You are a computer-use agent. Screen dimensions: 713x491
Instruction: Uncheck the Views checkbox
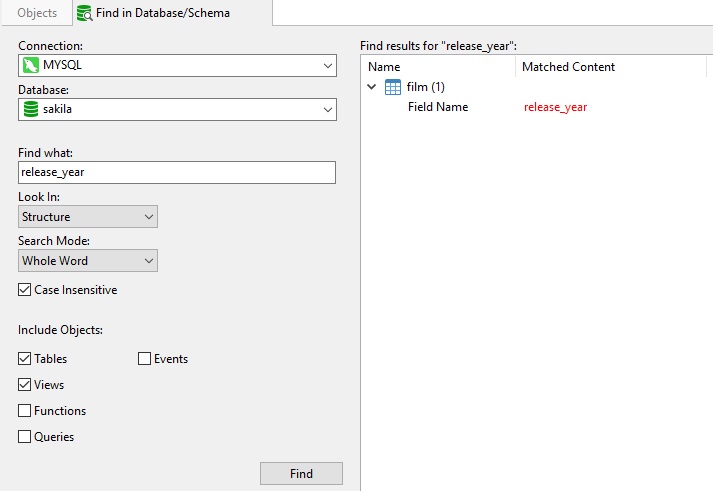(25, 385)
